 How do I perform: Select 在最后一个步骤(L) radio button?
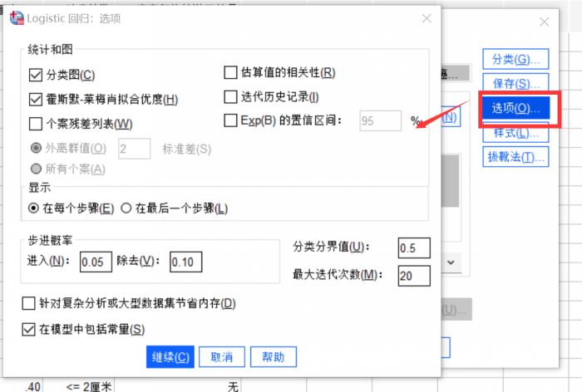(x=126, y=208)
